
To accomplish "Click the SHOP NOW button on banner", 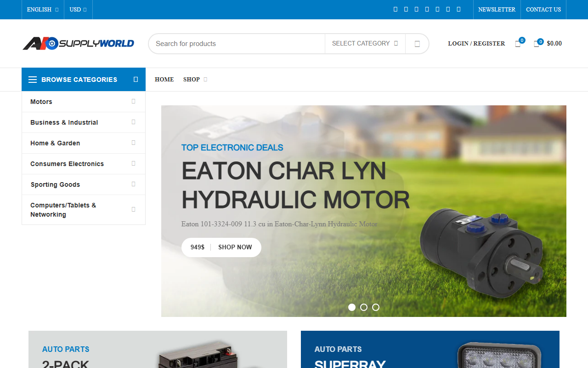I will 235,247.
